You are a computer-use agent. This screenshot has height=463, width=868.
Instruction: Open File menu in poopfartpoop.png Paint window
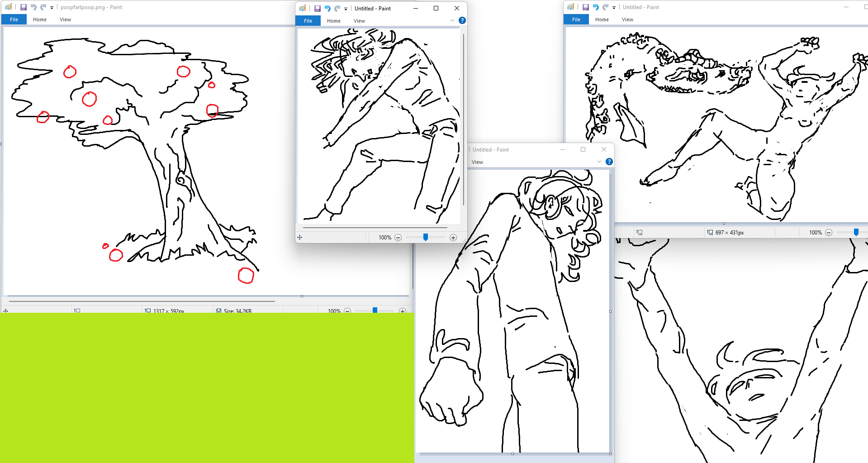click(14, 19)
